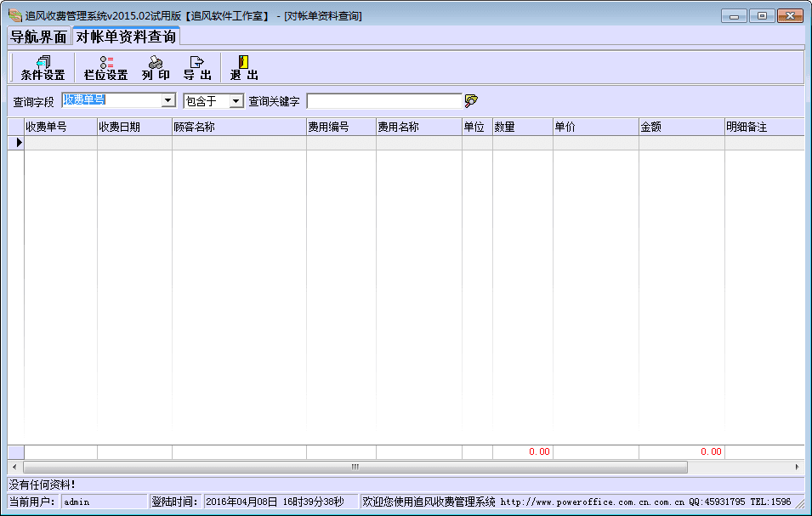Image resolution: width=812 pixels, height=516 pixels.
Task: Open the 条件设置 condition settings tool
Action: tap(43, 67)
